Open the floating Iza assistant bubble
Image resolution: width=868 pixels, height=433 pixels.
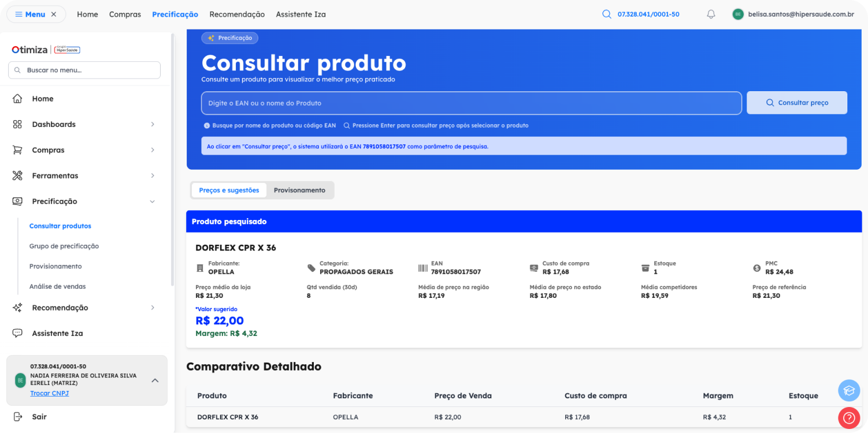[x=848, y=390]
